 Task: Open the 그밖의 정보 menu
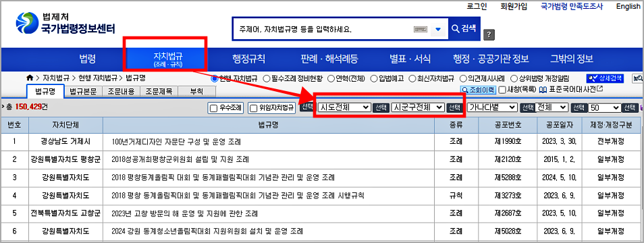click(x=572, y=59)
